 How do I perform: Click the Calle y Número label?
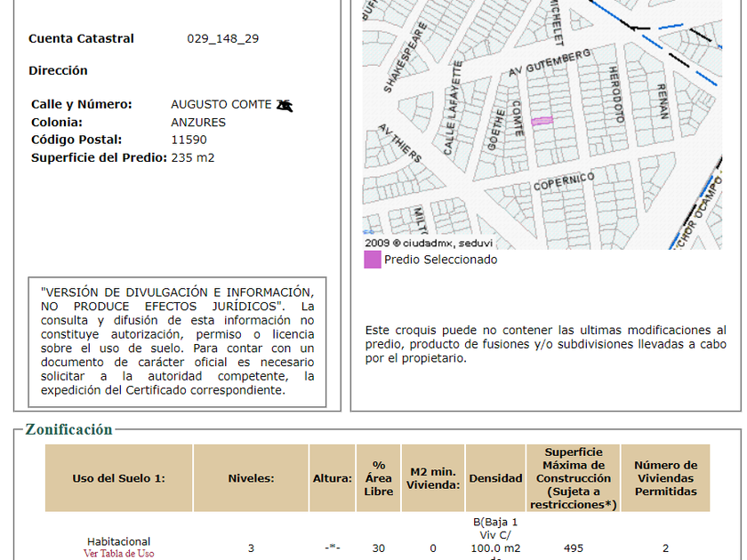point(82,104)
